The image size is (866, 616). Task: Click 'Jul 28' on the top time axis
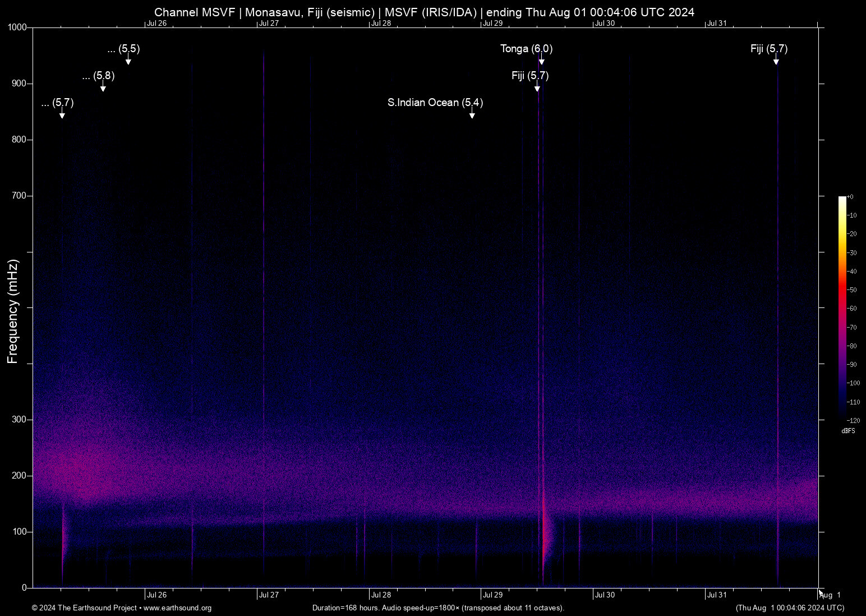[x=381, y=24]
